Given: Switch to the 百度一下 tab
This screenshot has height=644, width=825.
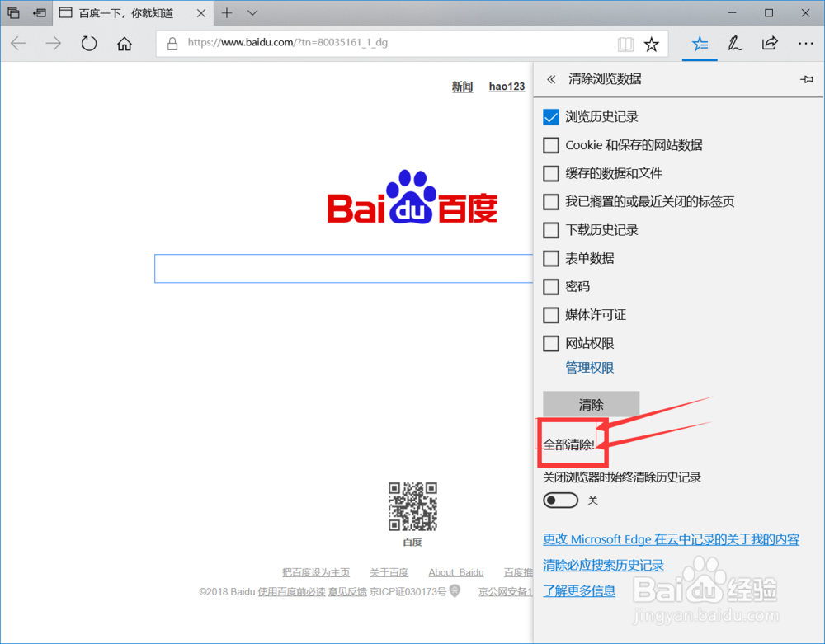Looking at the screenshot, I should (124, 13).
